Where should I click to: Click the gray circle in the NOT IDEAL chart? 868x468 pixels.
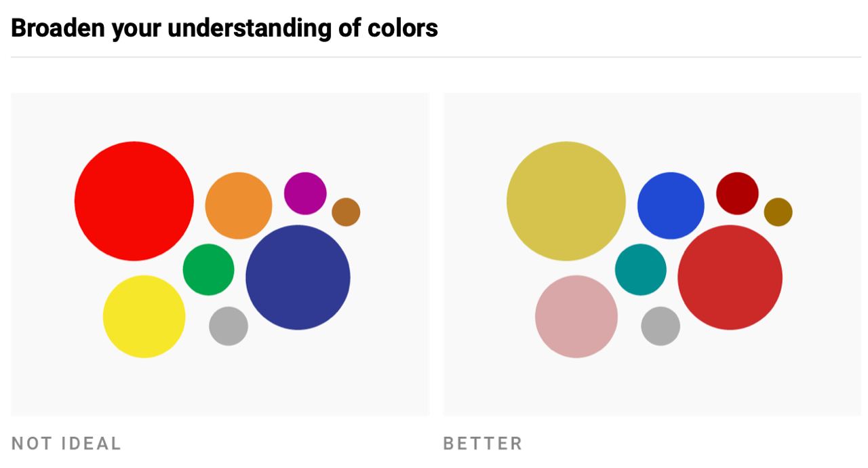pyautogui.click(x=229, y=326)
